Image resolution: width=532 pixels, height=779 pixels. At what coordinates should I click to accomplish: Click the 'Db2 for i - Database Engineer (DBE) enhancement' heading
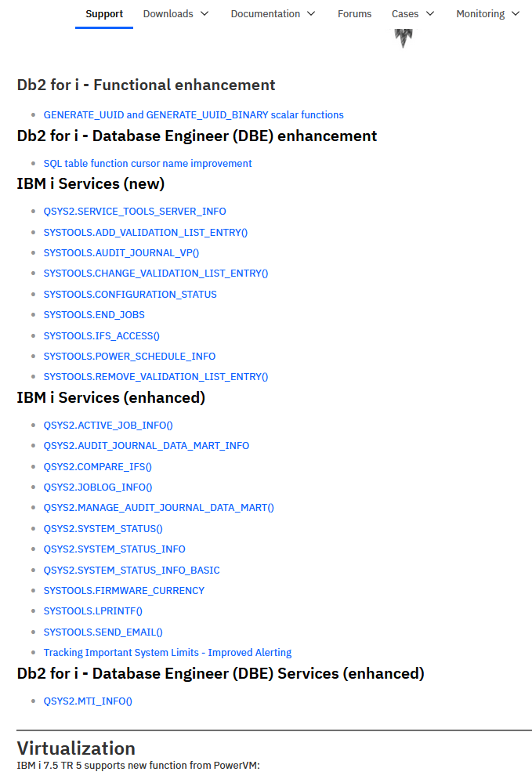(197, 136)
